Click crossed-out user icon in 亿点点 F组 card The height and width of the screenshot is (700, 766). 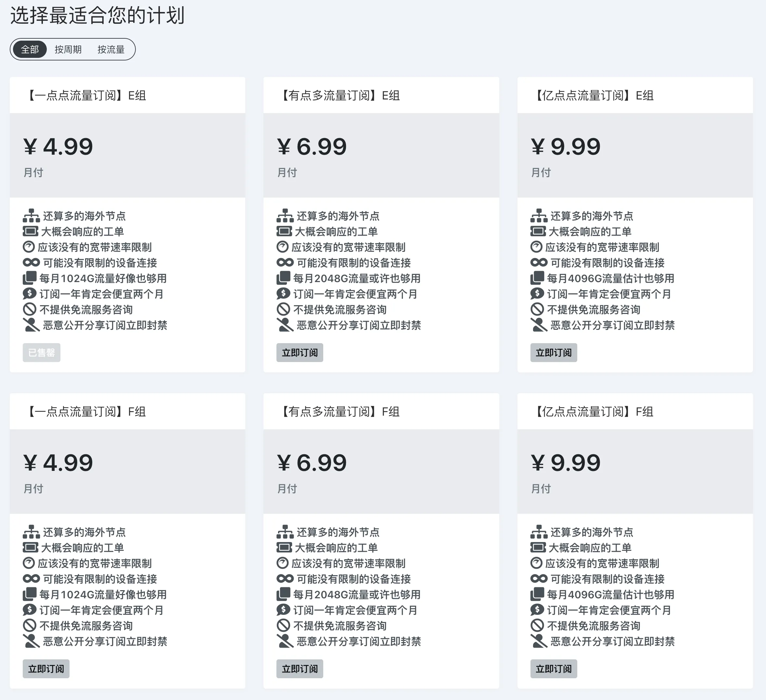point(539,641)
